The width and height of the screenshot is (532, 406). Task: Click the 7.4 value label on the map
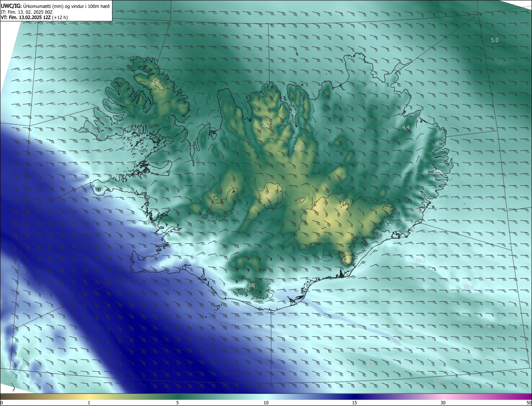[487, 327]
